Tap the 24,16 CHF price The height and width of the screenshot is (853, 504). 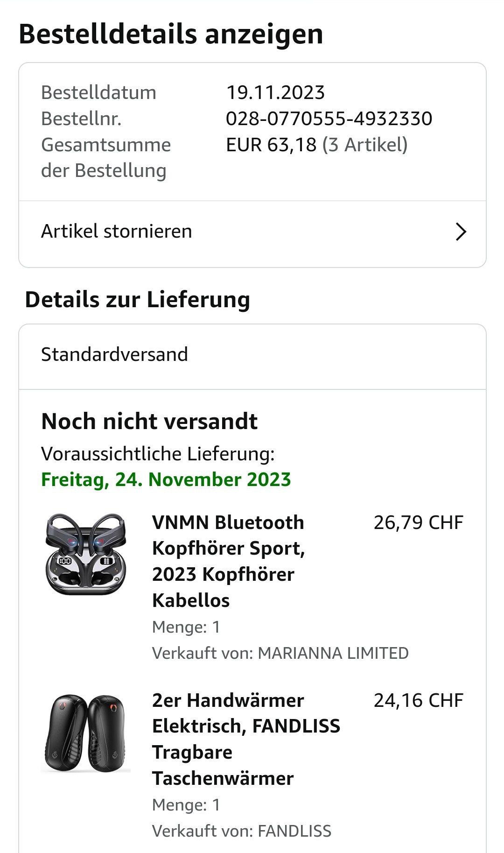click(418, 700)
